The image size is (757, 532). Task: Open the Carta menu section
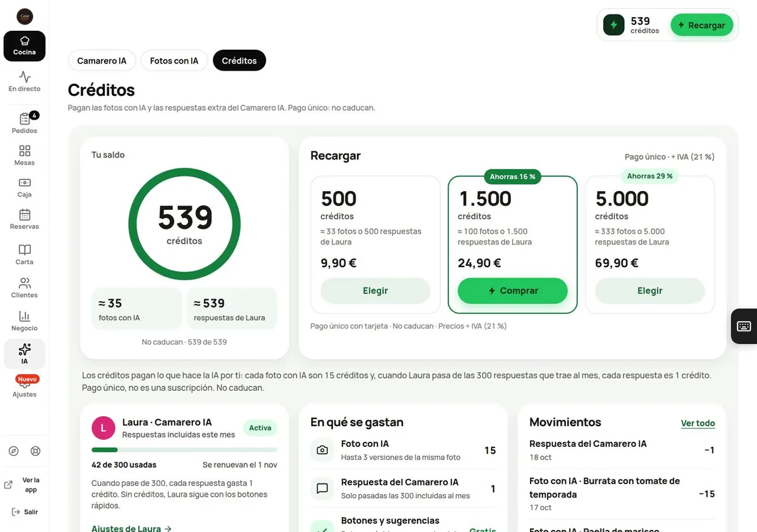pos(25,255)
